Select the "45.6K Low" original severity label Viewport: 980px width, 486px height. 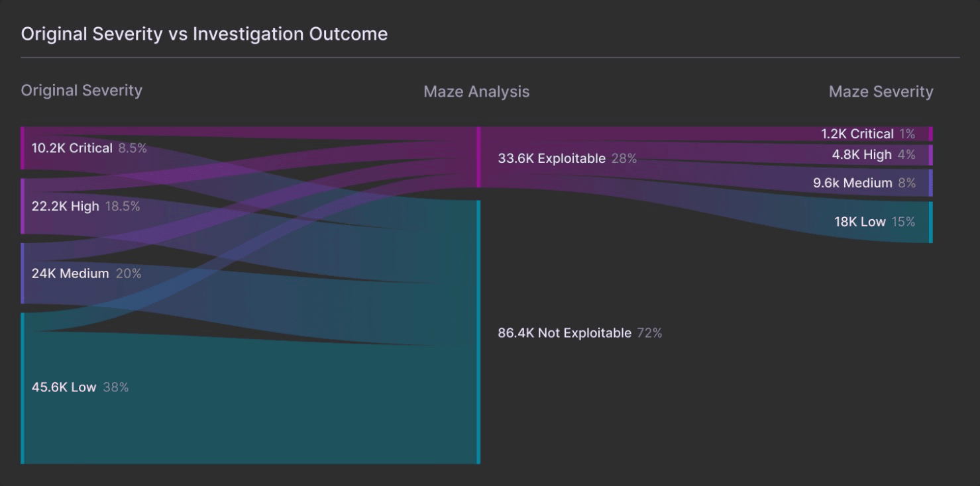64,387
